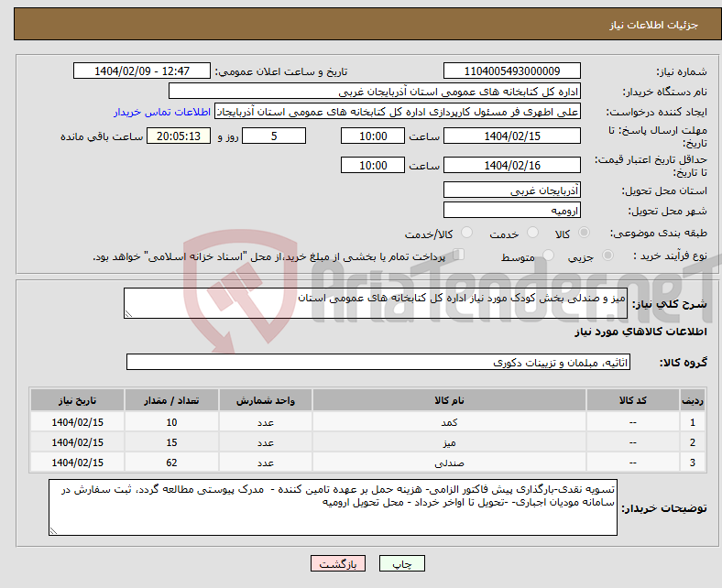Click quantity 62 in the صندلی row
The width and height of the screenshot is (722, 588).
(x=171, y=463)
